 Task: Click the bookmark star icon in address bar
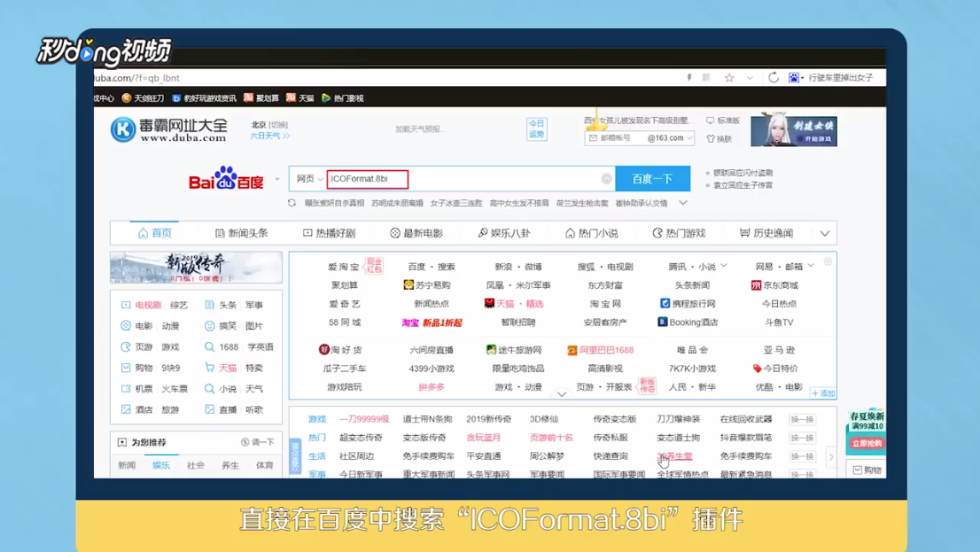(x=728, y=77)
